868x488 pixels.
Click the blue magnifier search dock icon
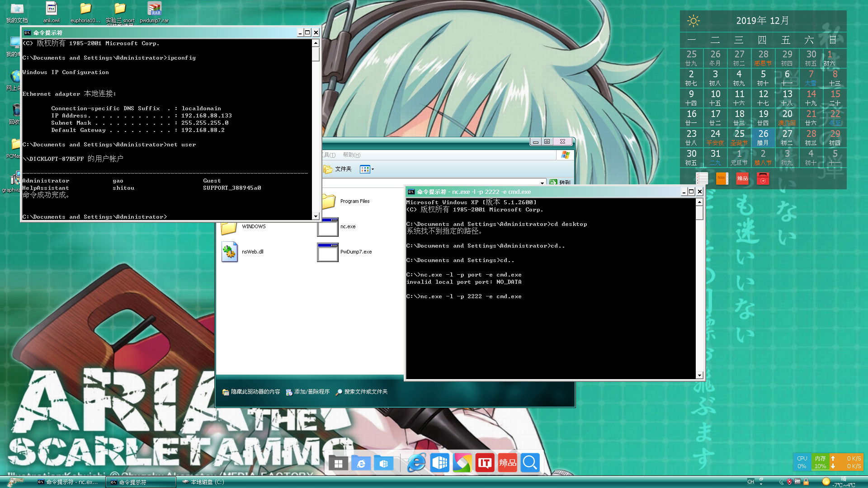click(x=530, y=463)
